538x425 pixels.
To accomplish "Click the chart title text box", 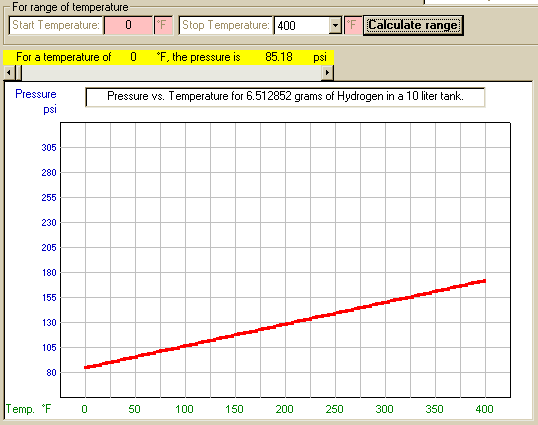I will click(285, 97).
